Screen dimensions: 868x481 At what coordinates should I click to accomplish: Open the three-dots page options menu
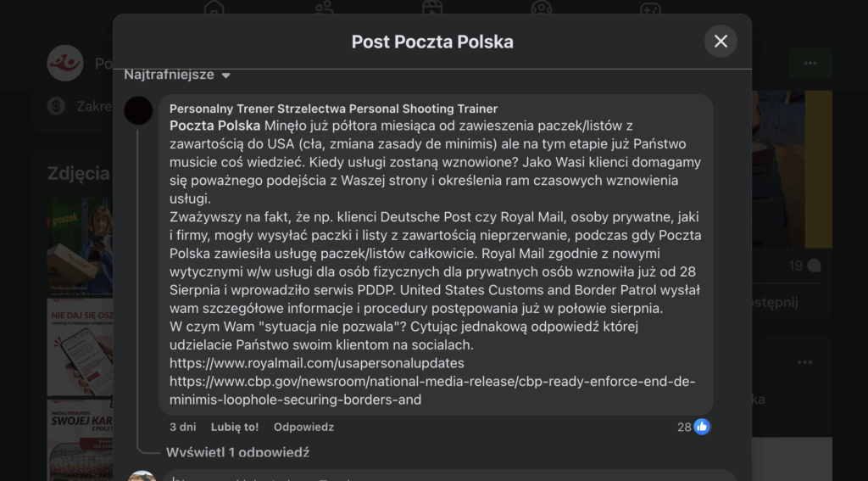[x=810, y=63]
